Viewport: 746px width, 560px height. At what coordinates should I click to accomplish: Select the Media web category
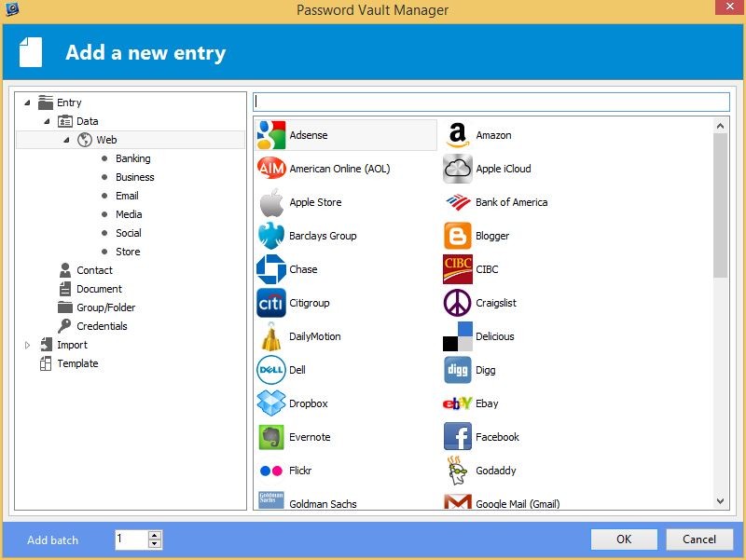129,214
